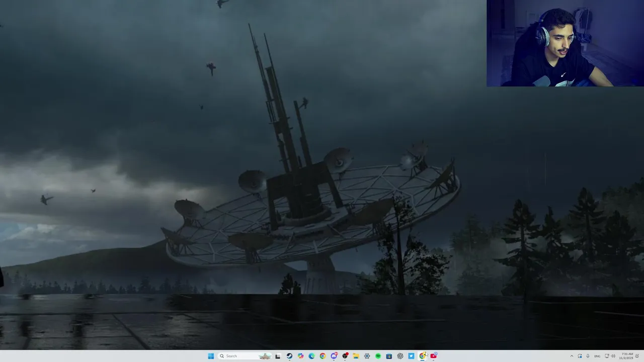Open Task View from the taskbar

(x=278, y=356)
